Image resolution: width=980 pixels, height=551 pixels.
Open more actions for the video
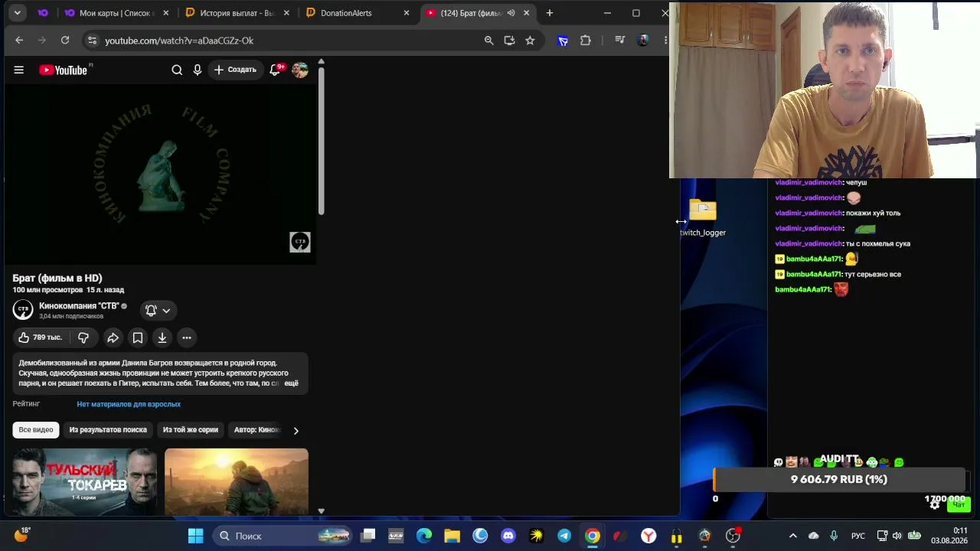[x=187, y=337]
